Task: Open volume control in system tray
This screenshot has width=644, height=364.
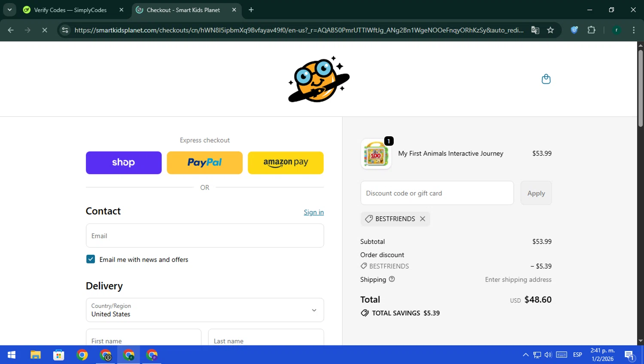Action: click(x=548, y=355)
